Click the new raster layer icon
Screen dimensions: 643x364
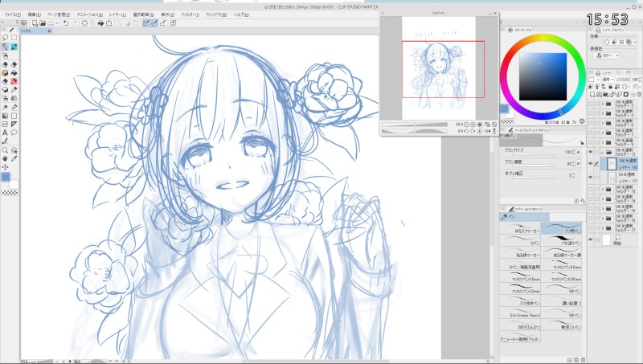pyautogui.click(x=591, y=95)
